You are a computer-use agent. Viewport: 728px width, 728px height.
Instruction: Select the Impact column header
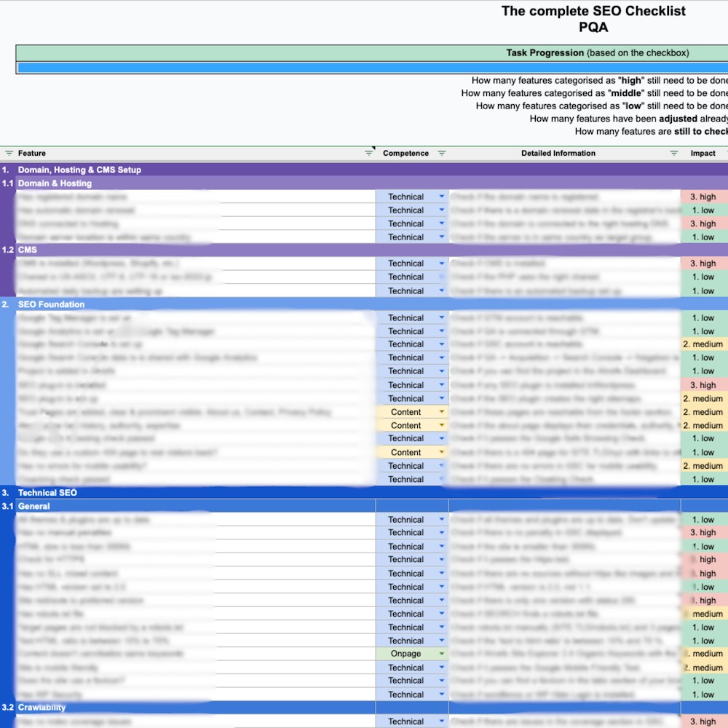coord(703,153)
